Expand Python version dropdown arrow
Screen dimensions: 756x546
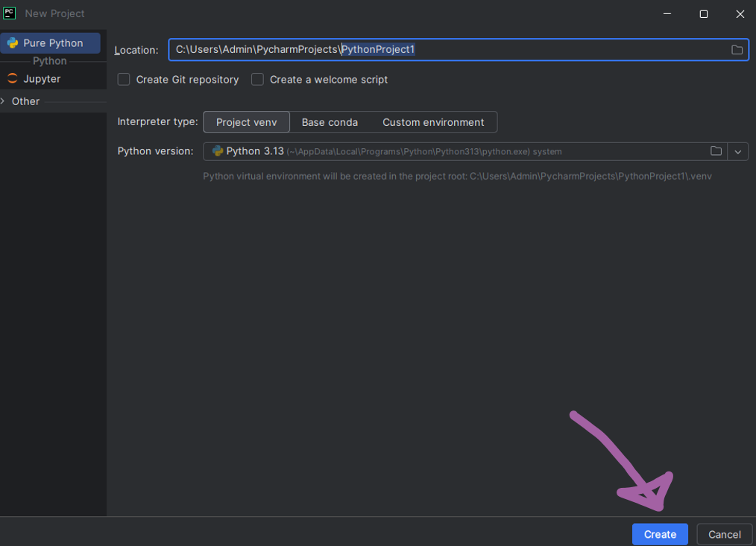[737, 152]
